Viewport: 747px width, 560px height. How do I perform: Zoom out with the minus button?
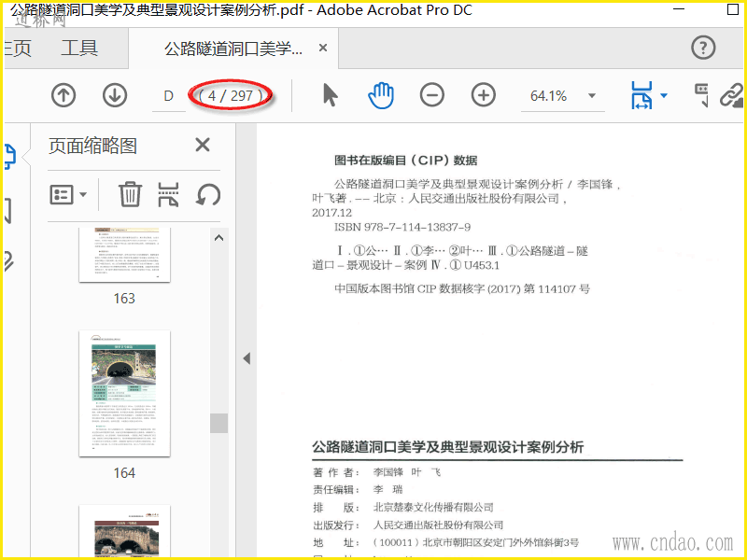(x=432, y=95)
